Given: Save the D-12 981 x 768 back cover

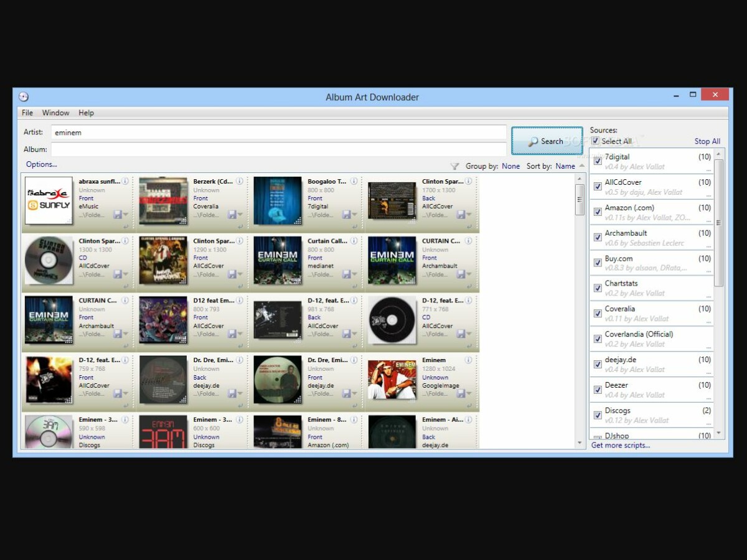Looking at the screenshot, I should click(346, 334).
